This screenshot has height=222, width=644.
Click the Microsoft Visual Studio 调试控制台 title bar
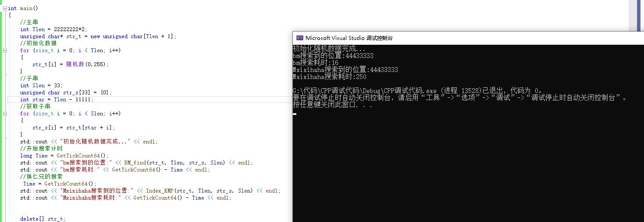[468, 38]
